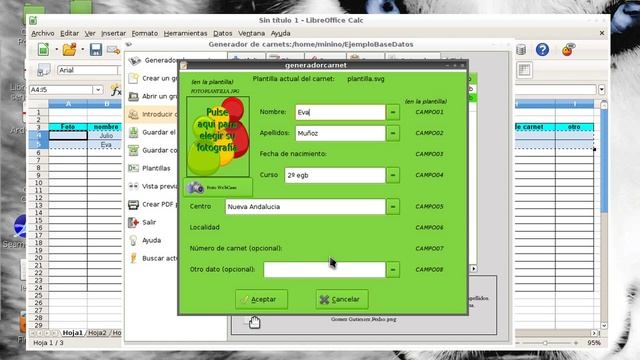Open the Editar menu
Image resolution: width=640 pixels, height=360 pixels.
69,33
